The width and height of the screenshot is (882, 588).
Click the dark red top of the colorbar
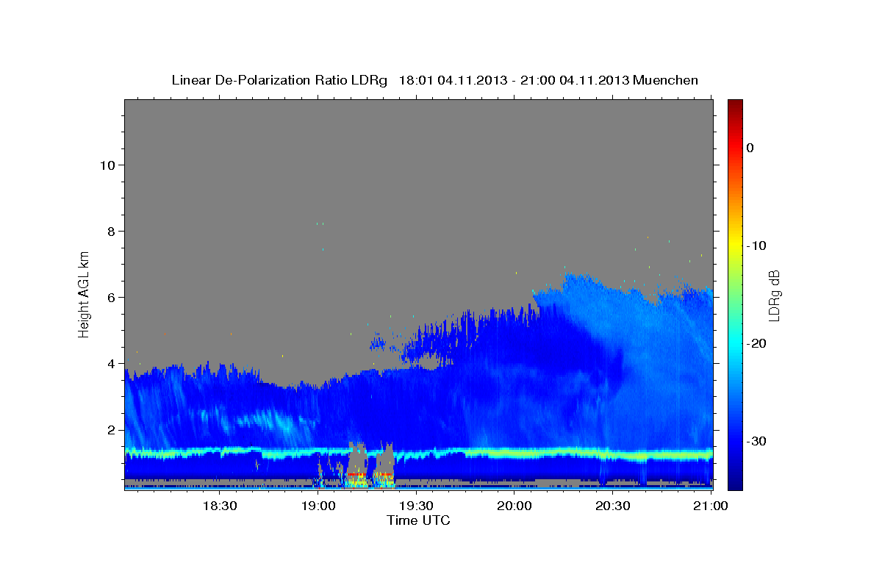(735, 105)
